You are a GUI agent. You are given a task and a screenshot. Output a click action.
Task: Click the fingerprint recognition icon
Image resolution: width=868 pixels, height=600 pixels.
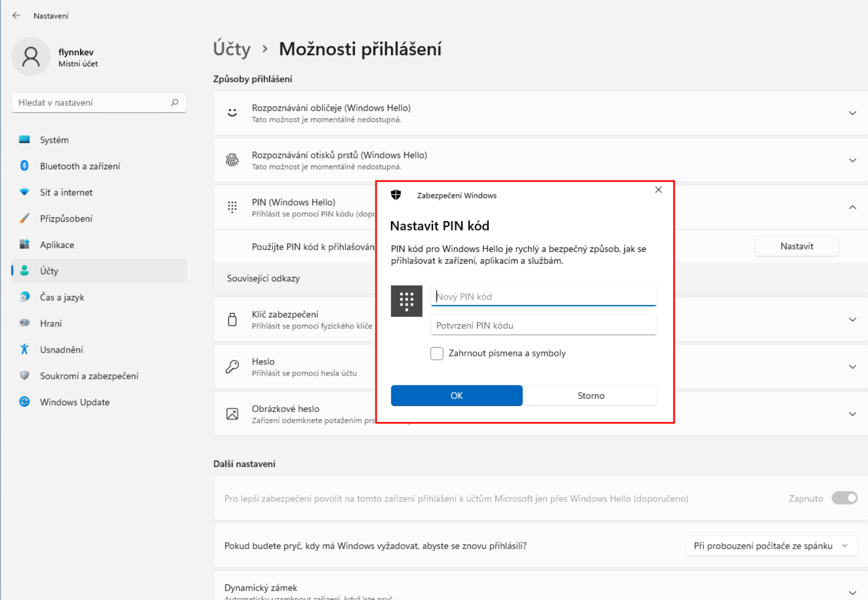click(x=232, y=160)
